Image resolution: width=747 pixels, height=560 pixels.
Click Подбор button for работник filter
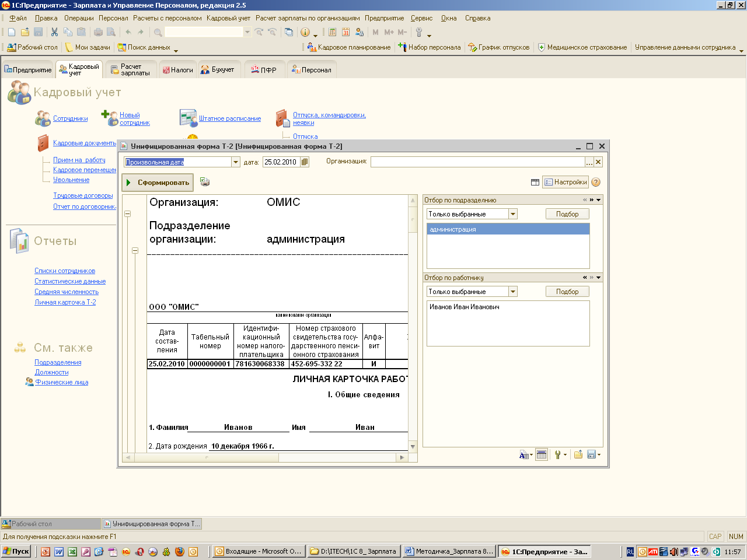567,292
